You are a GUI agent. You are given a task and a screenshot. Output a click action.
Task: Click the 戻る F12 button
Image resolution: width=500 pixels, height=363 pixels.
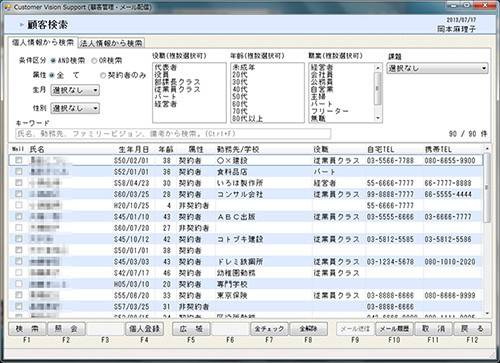click(472, 329)
